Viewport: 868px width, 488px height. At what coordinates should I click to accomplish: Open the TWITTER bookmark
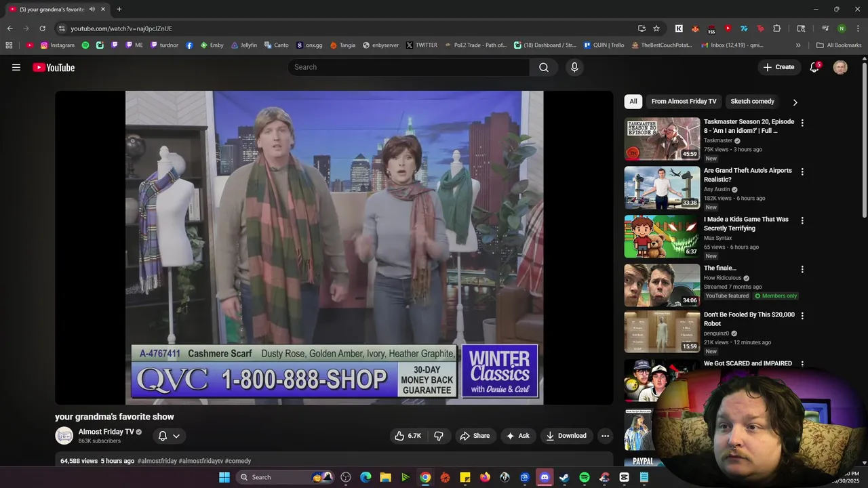point(421,45)
